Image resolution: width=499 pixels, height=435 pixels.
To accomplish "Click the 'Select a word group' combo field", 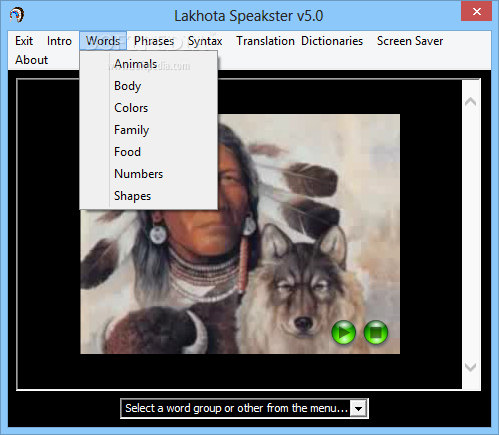I will pos(244,408).
